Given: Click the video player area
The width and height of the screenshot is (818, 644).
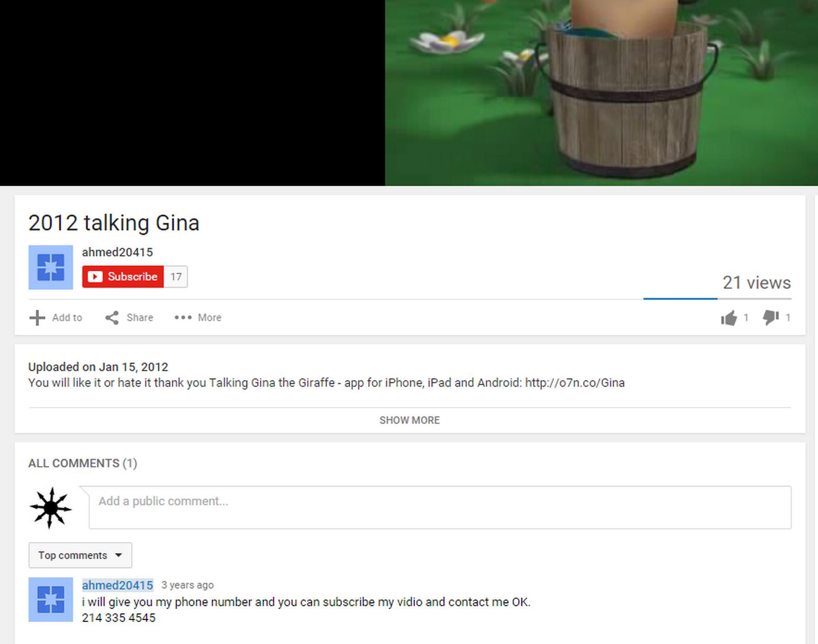Looking at the screenshot, I should (x=409, y=93).
